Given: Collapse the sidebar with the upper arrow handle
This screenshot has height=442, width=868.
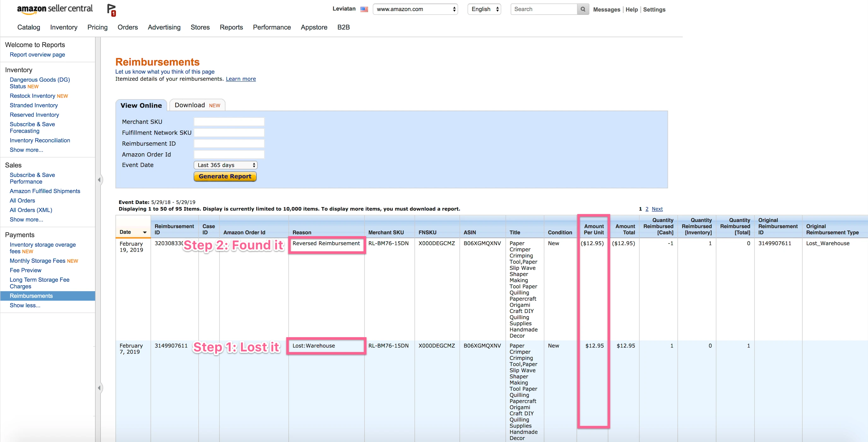Looking at the screenshot, I should click(x=99, y=180).
